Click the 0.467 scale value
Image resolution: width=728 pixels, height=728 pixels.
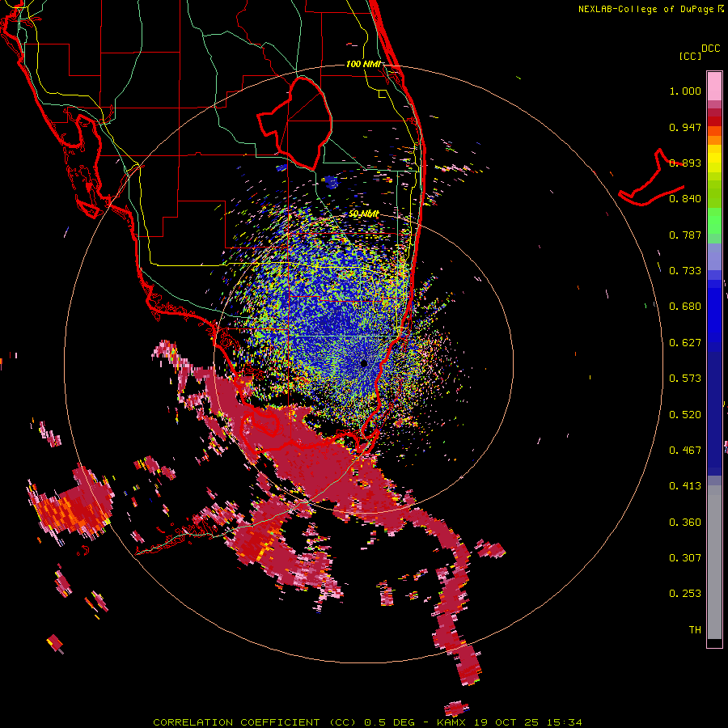tap(685, 451)
